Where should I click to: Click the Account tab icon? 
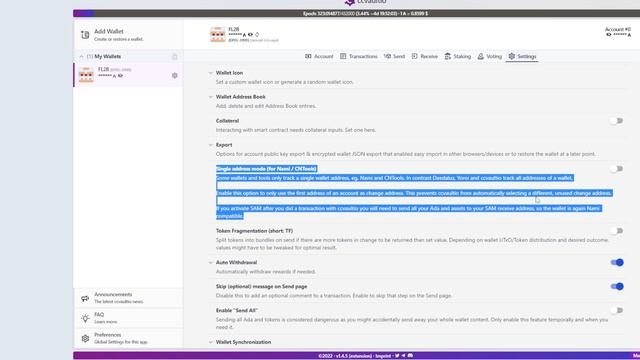pyautogui.click(x=308, y=56)
